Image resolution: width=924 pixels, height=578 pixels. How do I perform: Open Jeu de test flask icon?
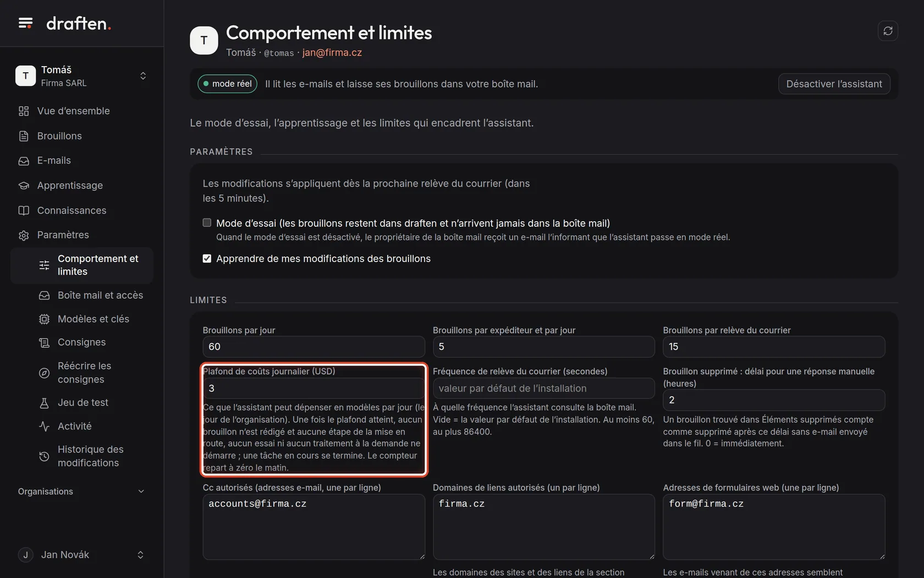[x=44, y=403]
